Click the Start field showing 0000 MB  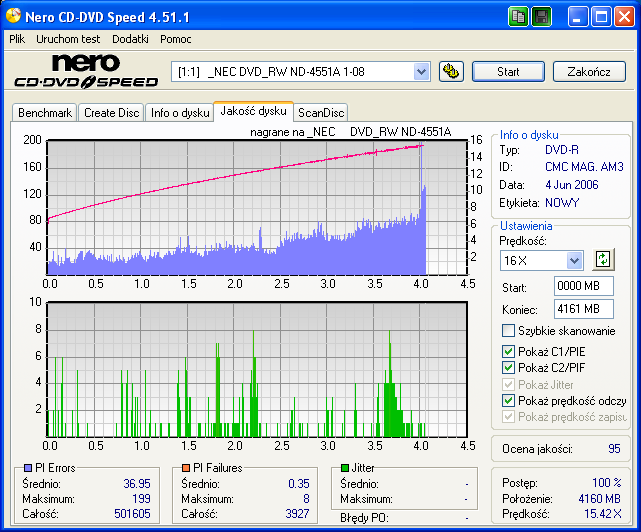point(584,286)
